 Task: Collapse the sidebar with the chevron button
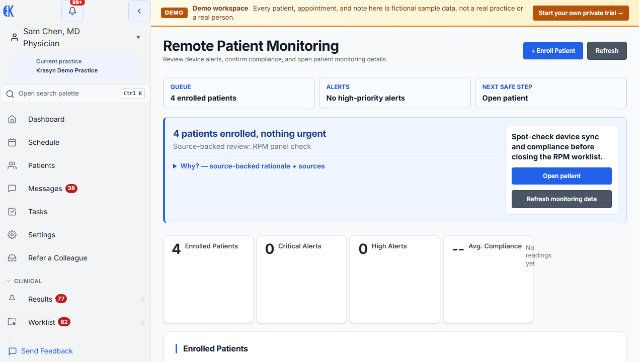tap(139, 11)
